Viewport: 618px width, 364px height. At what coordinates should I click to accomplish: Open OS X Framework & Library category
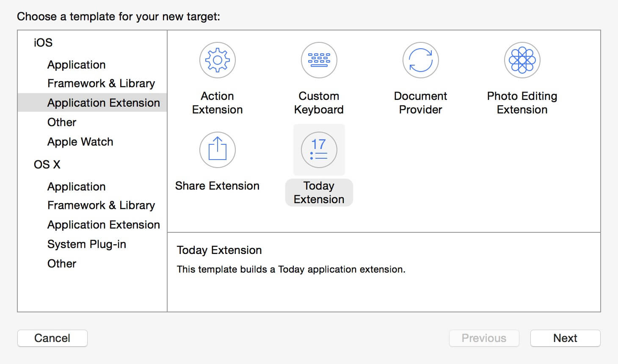(x=101, y=205)
